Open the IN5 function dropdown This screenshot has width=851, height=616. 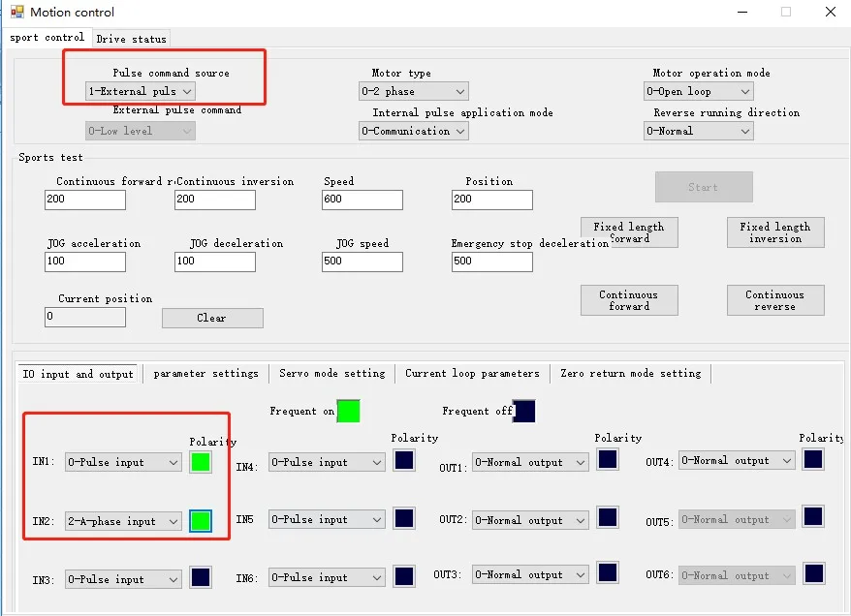point(327,519)
